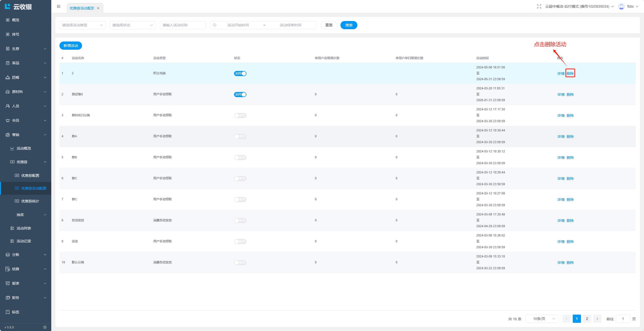The width and height of the screenshot is (644, 331).
Task: Open the 请选择活动类型 dropdown
Action: [82, 25]
